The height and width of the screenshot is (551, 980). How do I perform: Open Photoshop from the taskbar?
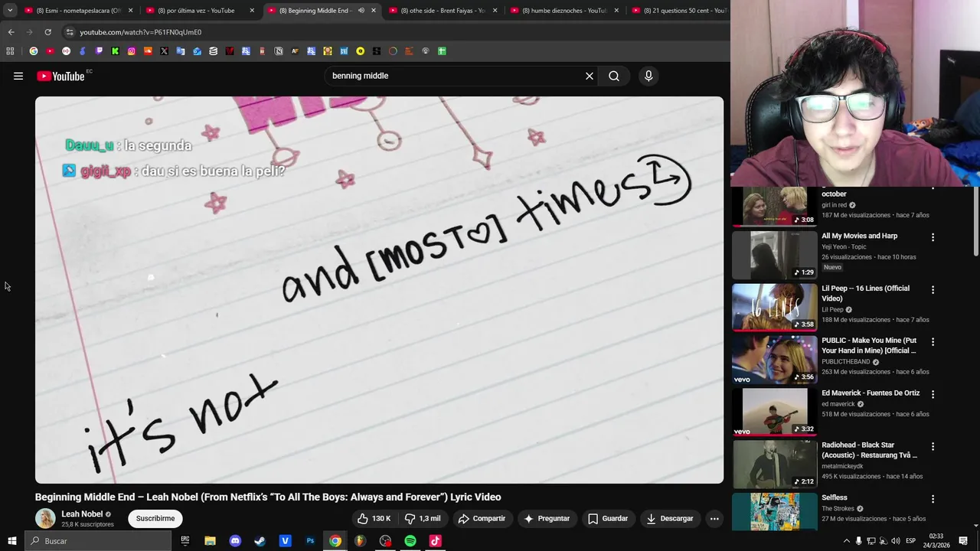[310, 541]
